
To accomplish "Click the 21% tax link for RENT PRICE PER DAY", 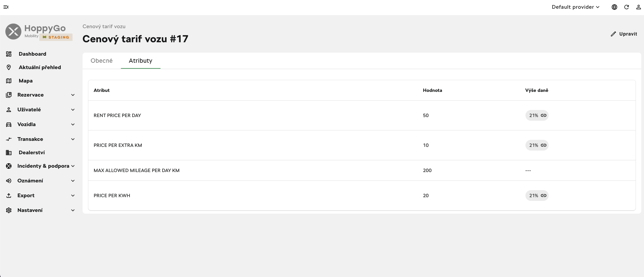I will click(537, 115).
